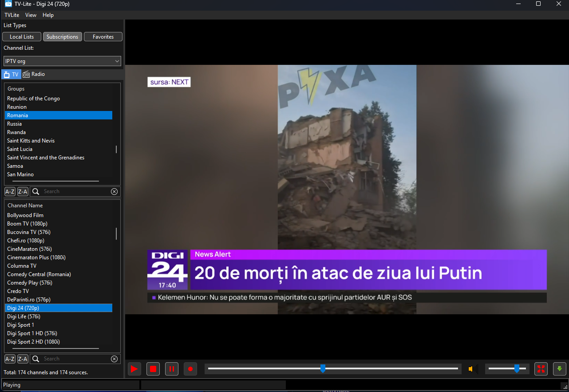Show Local Lists
569x392 pixels.
pyautogui.click(x=22, y=37)
